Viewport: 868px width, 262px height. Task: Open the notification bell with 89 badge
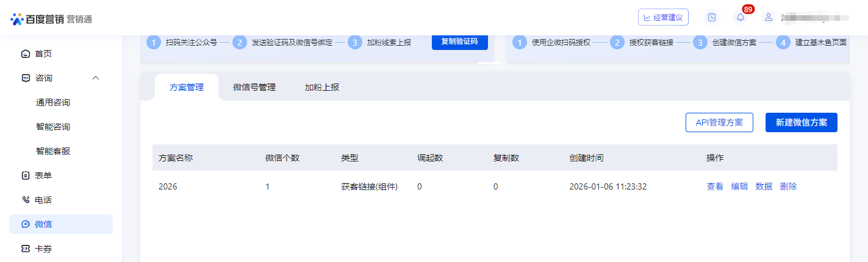(741, 18)
